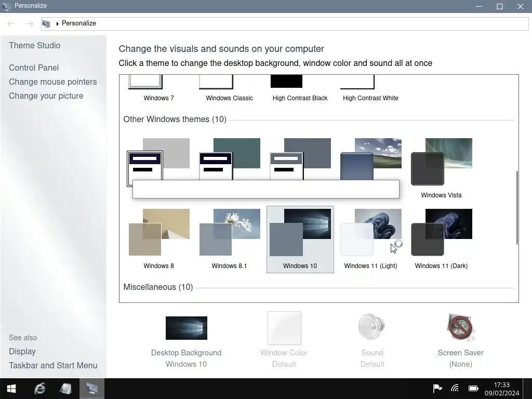Click the Miscellaneous (10) heading
This screenshot has width=532, height=399.
click(x=158, y=287)
